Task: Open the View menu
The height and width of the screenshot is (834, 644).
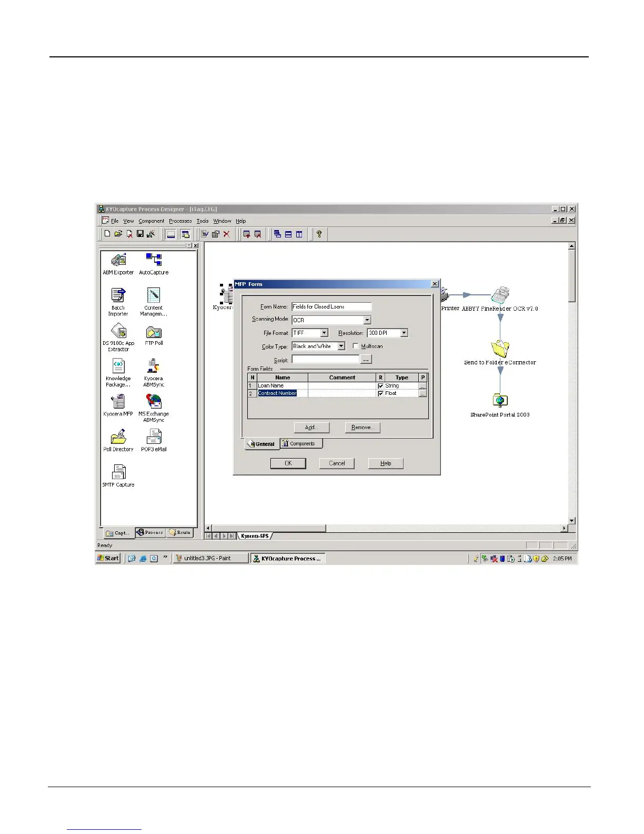Action: tap(129, 221)
